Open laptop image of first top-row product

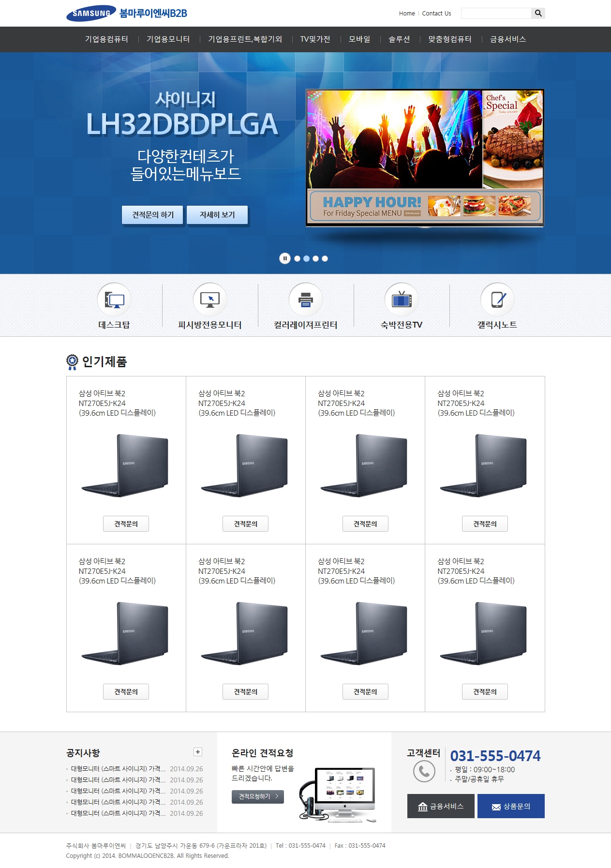tap(125, 465)
